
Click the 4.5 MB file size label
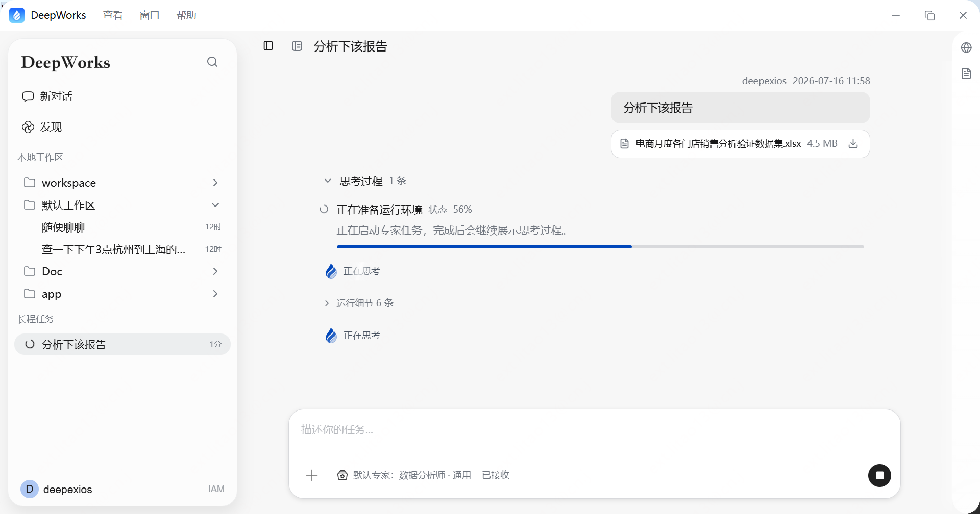822,144
